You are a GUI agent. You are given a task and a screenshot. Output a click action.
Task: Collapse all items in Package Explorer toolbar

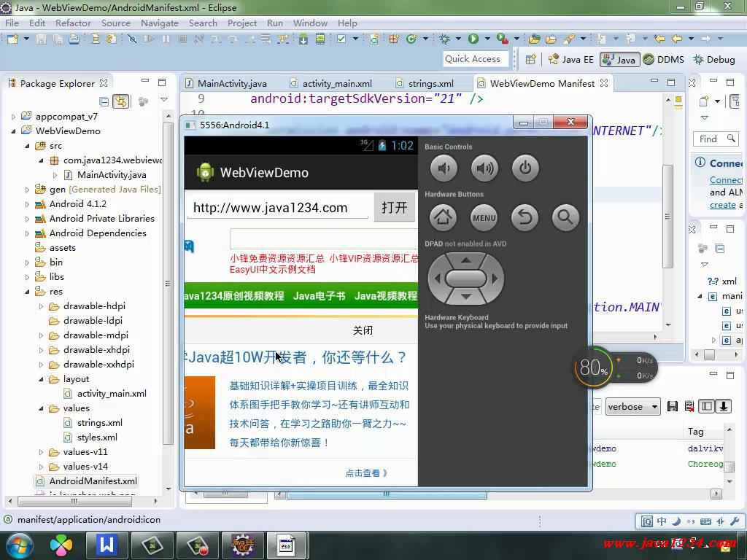click(104, 101)
